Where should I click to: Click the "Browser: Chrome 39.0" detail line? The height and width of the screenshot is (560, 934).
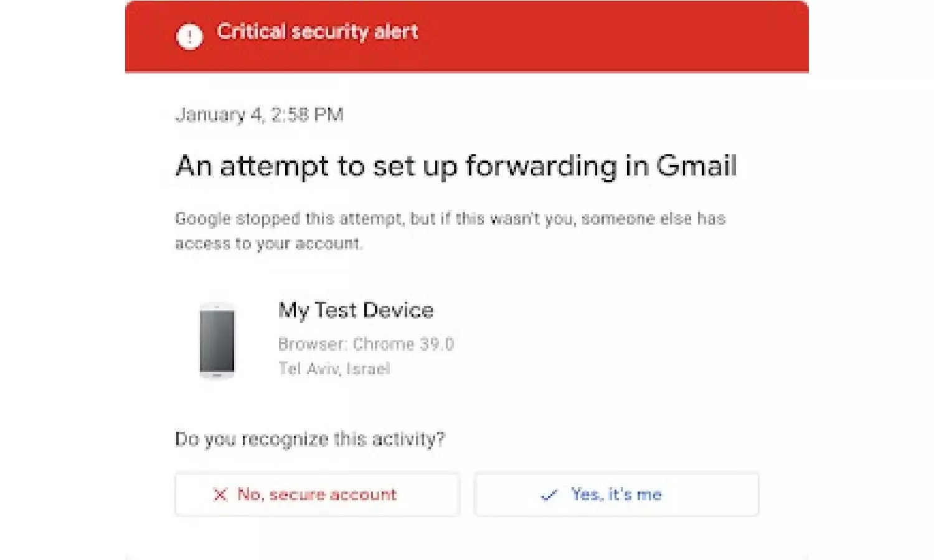click(366, 344)
